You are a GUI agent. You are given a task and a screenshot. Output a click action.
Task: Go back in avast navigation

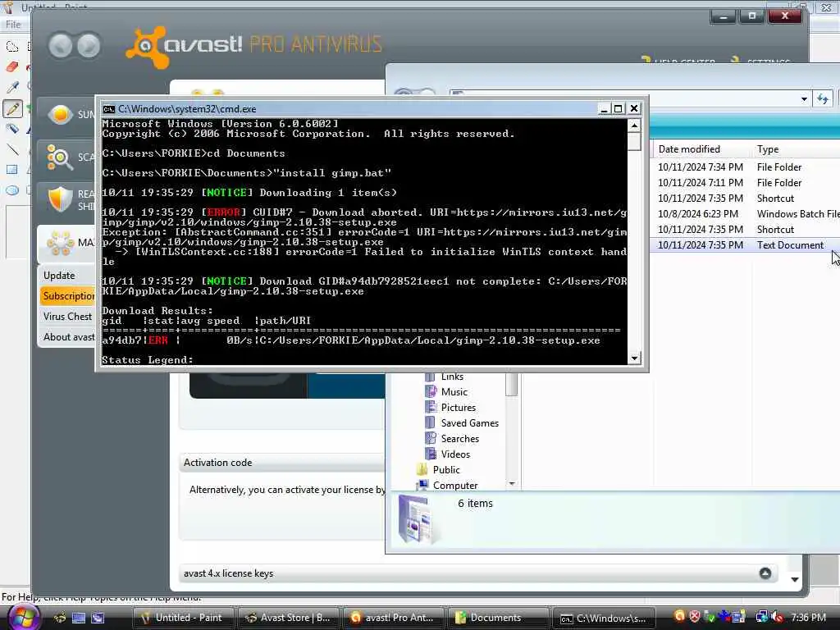60,46
